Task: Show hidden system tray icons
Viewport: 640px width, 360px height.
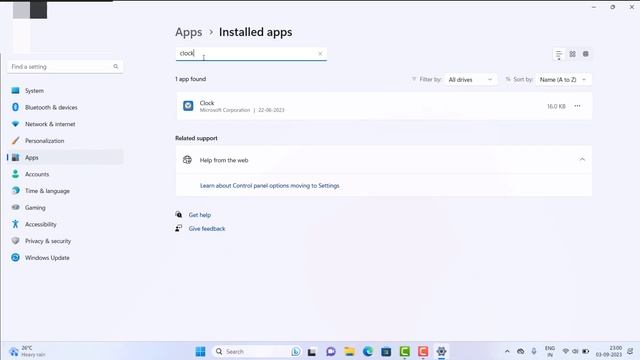Action: pos(507,351)
